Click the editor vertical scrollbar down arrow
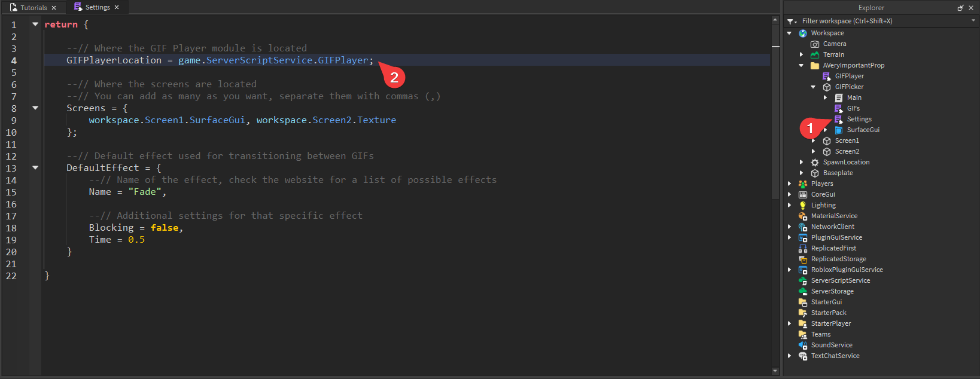Viewport: 980px width, 379px height. [775, 371]
